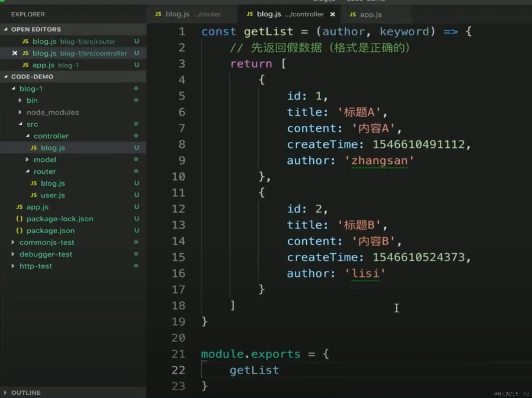Screen dimensions: 532x398
Task: Close the controller blog.js tab
Action: [x=332, y=14]
